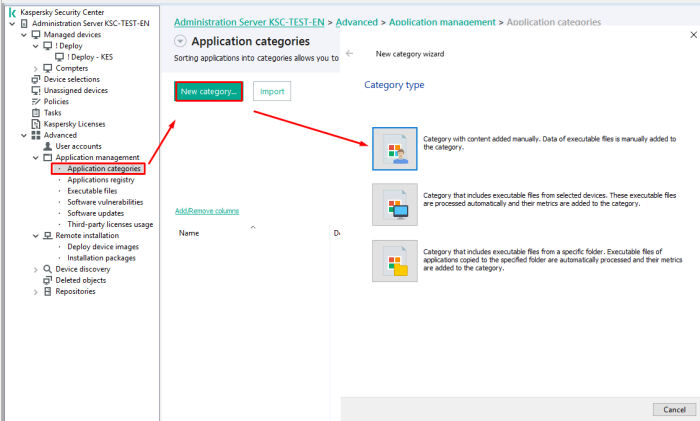
Task: Click the Kaspersky Licenses icon
Action: click(x=36, y=124)
